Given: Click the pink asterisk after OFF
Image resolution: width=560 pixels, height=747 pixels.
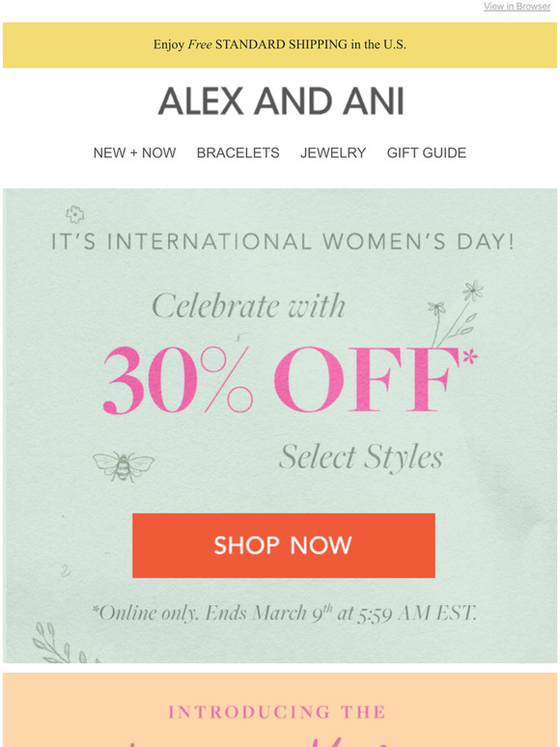Looking at the screenshot, I should [470, 356].
